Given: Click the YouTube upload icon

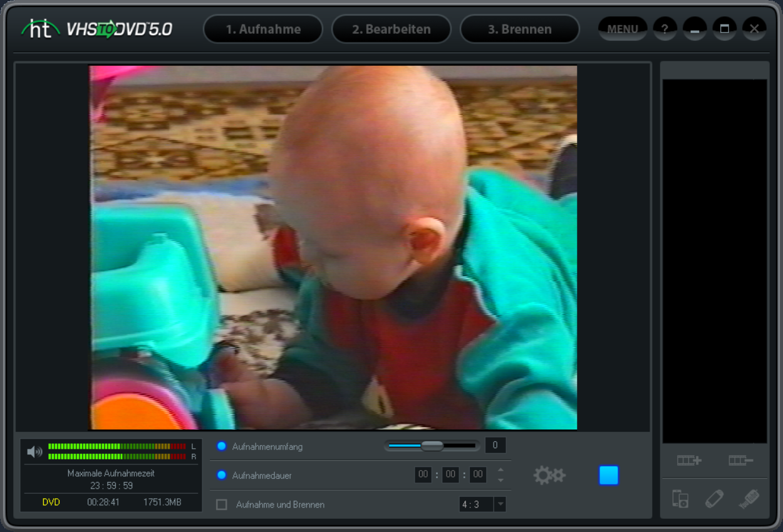Looking at the screenshot, I should 749,499.
